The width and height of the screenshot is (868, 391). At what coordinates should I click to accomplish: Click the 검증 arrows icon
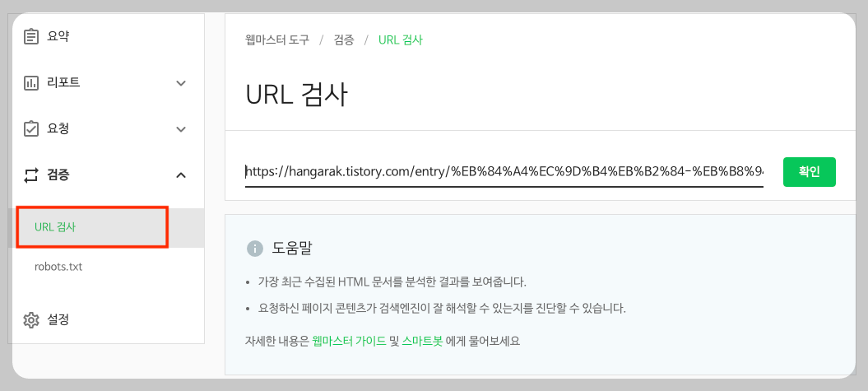31,175
